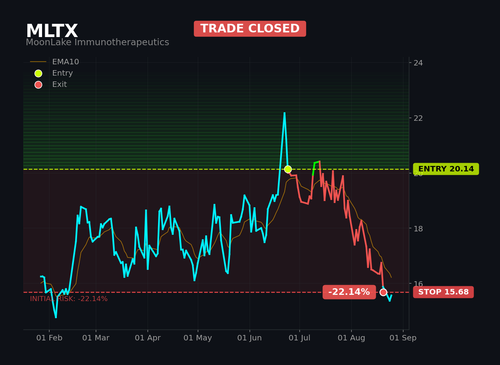Click the red exit point on chart
The width and height of the screenshot is (500, 365).
click(383, 292)
